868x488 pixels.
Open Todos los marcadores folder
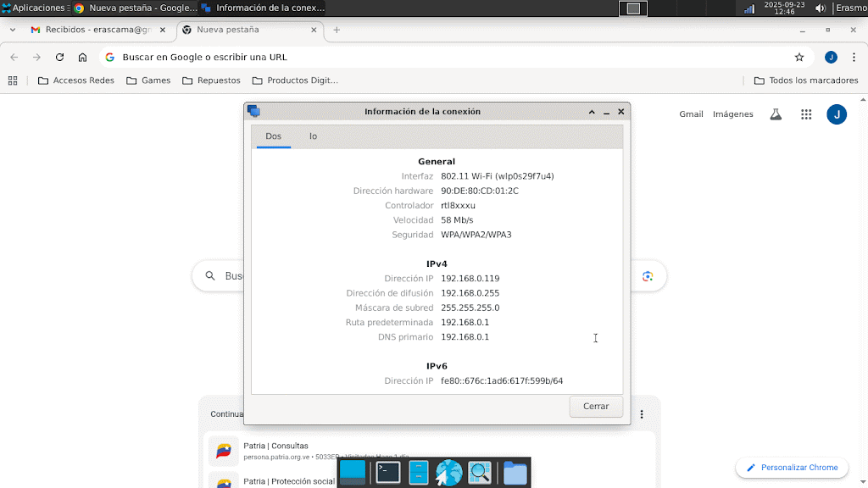click(x=806, y=80)
